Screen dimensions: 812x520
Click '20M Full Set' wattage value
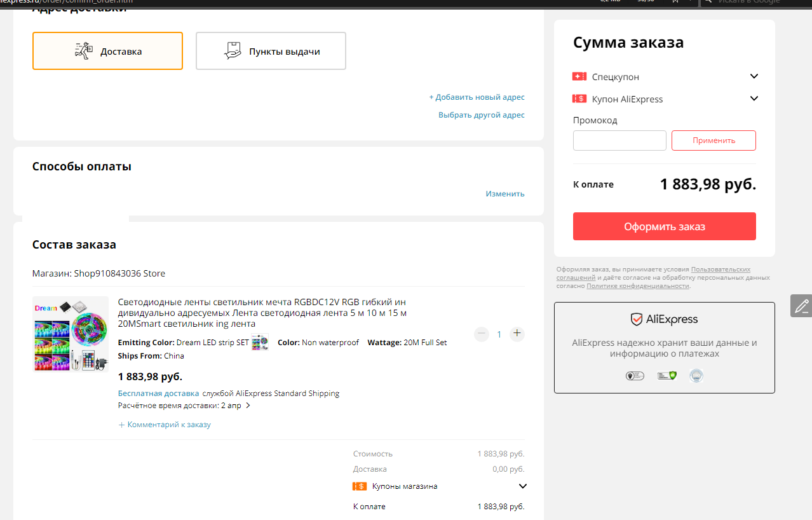425,343
